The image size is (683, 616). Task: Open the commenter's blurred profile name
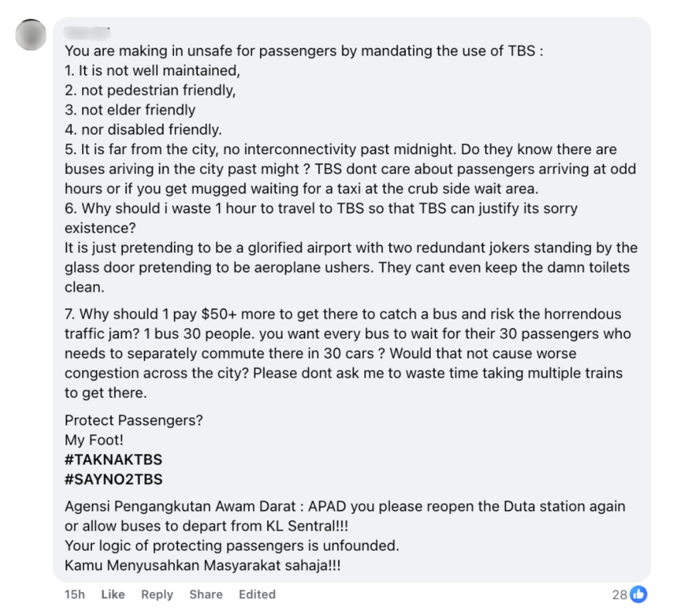point(87,31)
